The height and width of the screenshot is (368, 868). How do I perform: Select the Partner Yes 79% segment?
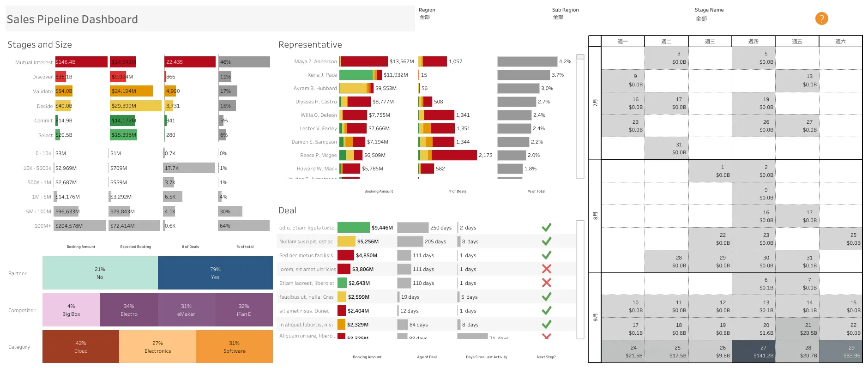coord(215,273)
